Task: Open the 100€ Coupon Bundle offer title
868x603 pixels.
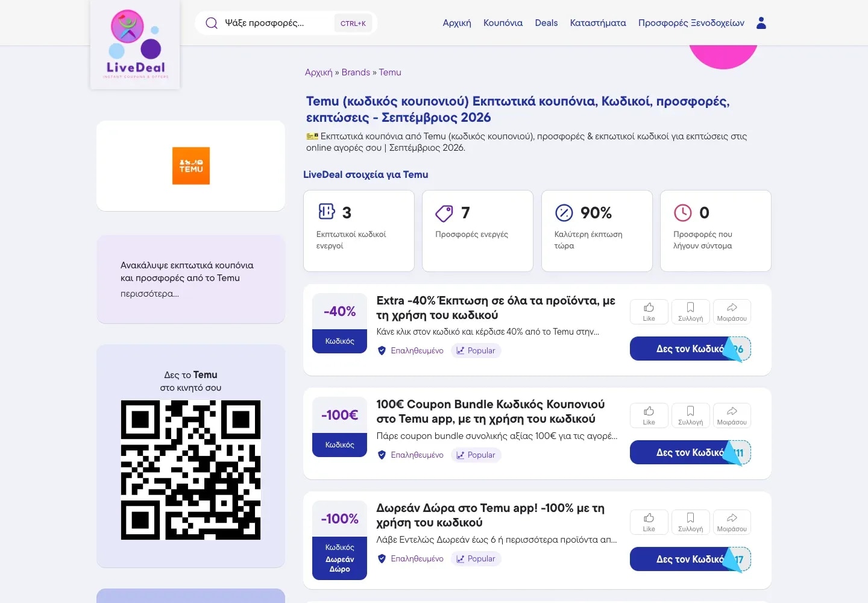Action: [491, 411]
